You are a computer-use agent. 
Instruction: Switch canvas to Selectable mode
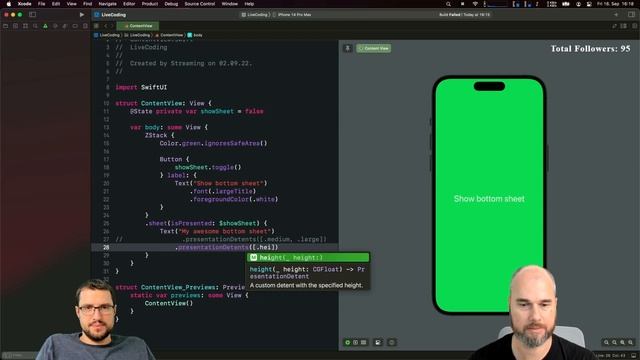356,342
